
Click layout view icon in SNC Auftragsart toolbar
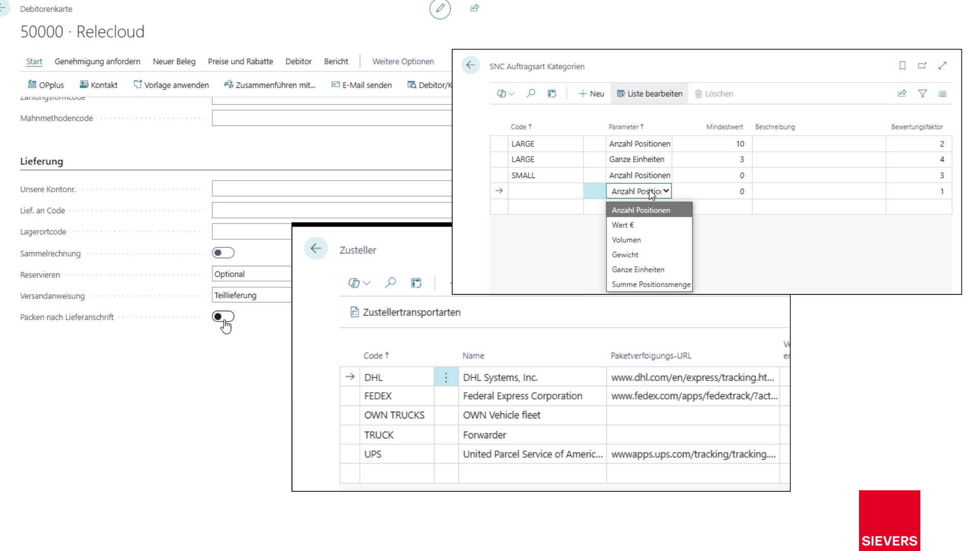(x=552, y=94)
